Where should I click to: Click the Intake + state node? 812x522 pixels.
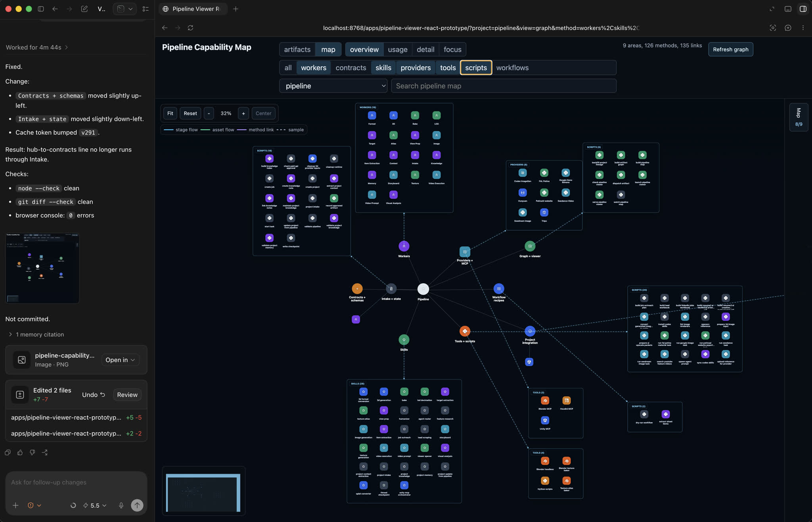coord(391,289)
